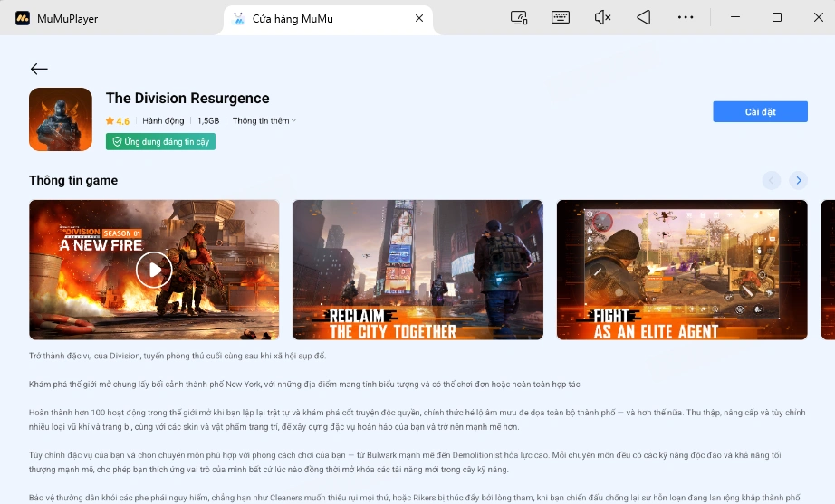Viewport: 835px width, 504px height.
Task: Click the Thông tin game heading
Action: 73,180
